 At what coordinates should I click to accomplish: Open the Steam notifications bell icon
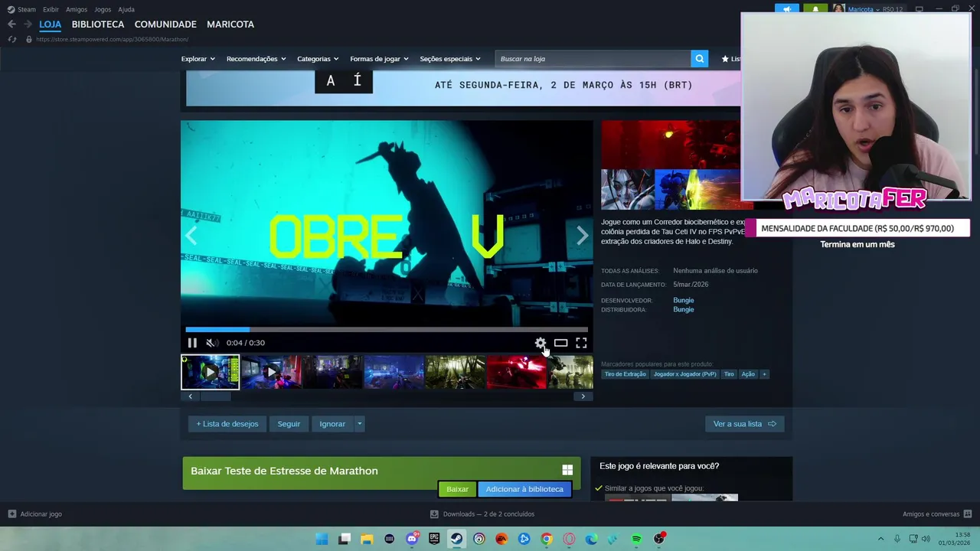coord(815,9)
